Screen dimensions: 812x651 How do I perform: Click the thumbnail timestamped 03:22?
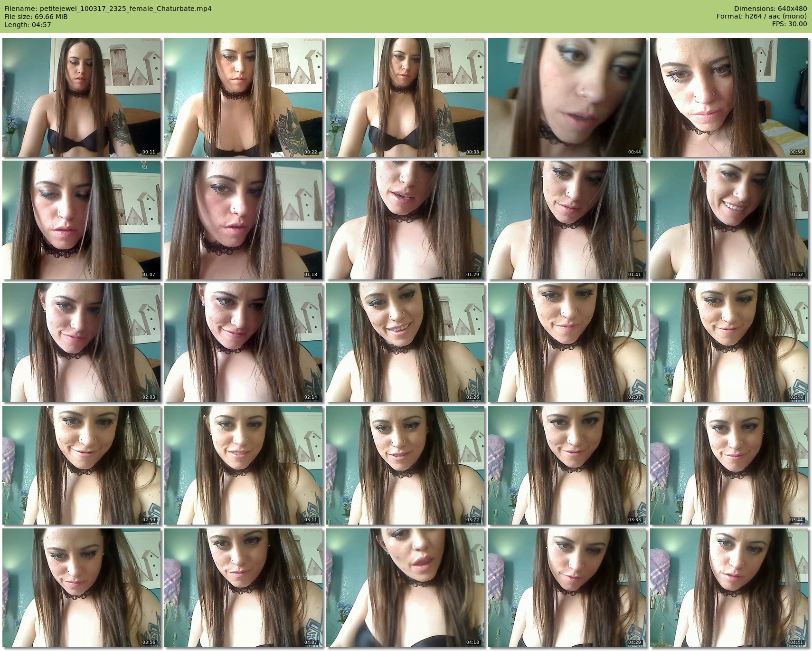(406, 465)
